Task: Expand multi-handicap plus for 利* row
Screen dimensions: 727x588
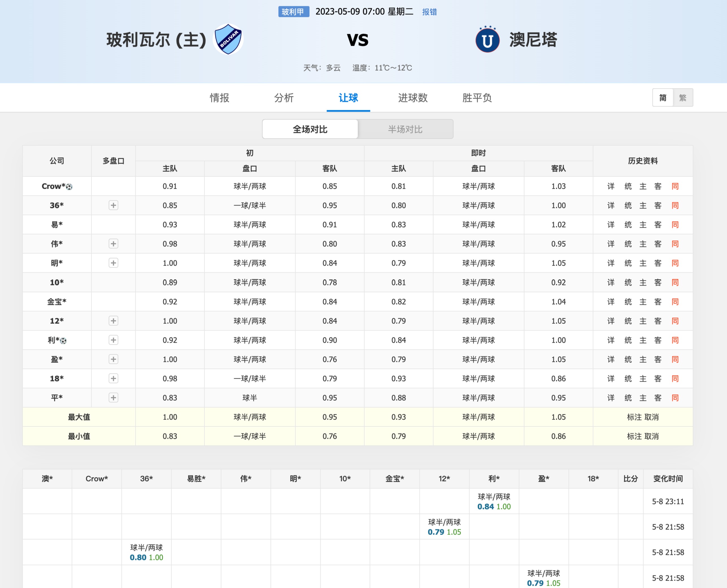Action: click(114, 340)
